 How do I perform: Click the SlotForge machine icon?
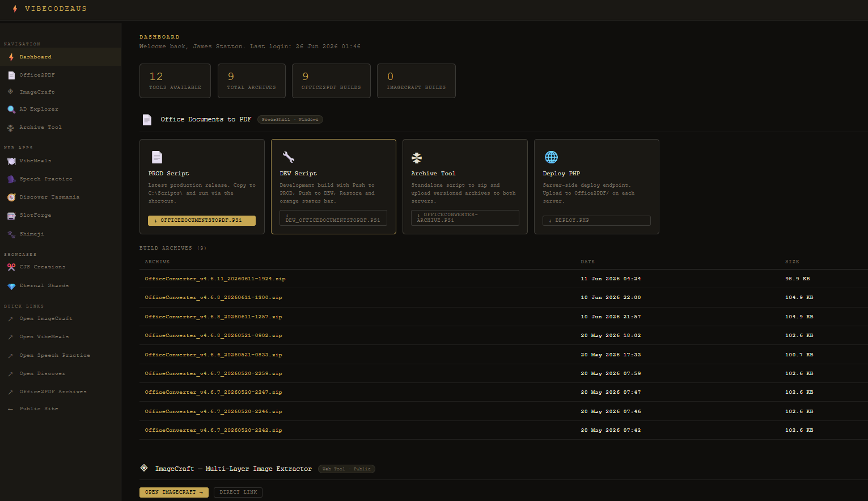pos(11,216)
